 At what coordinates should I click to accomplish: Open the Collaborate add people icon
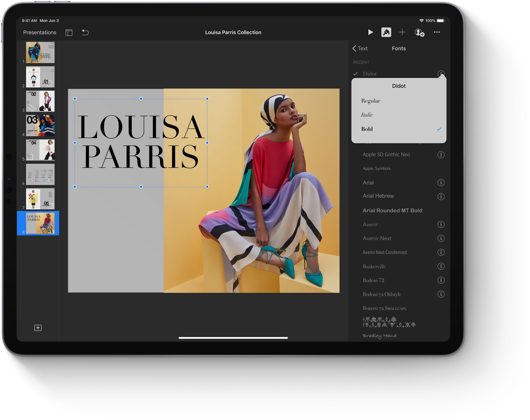(419, 32)
